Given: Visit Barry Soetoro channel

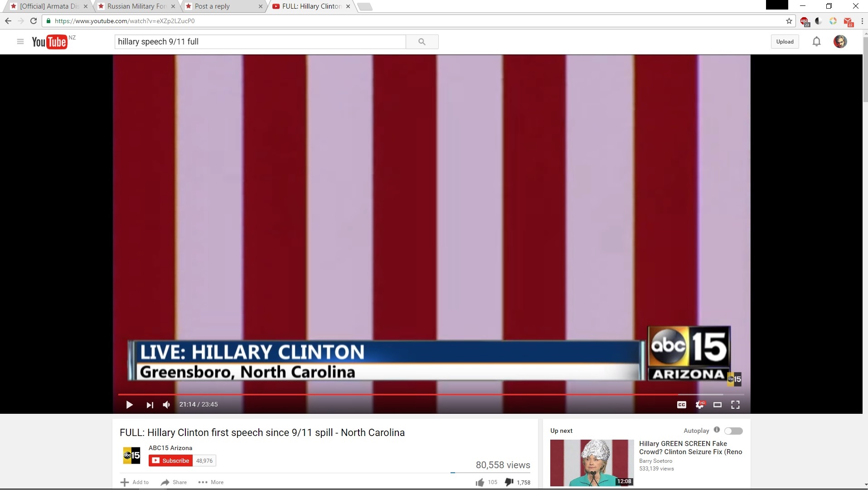Looking at the screenshot, I should point(655,461).
